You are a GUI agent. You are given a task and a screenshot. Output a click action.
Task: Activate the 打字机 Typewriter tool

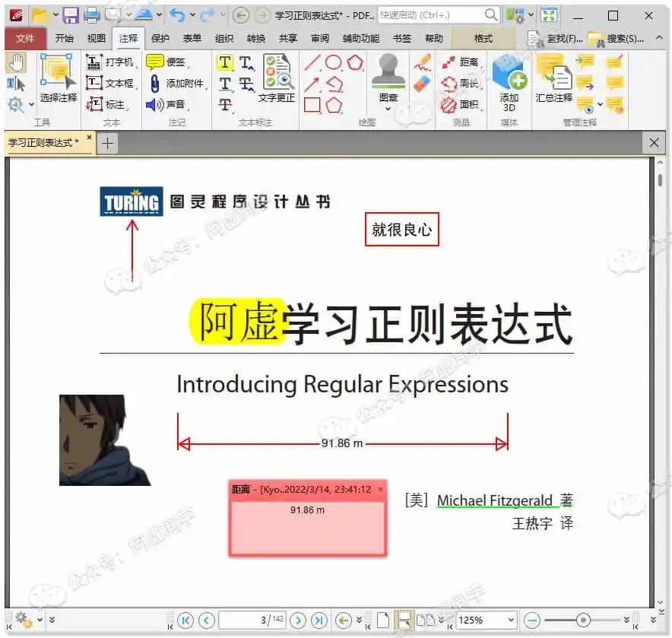tap(112, 62)
